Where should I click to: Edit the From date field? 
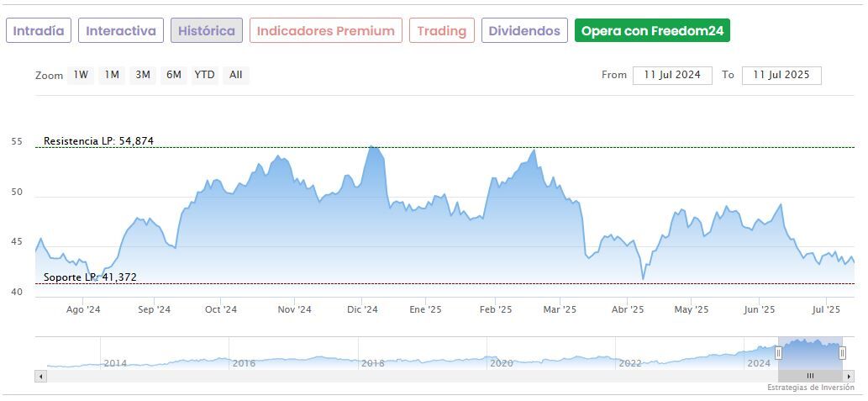point(672,75)
